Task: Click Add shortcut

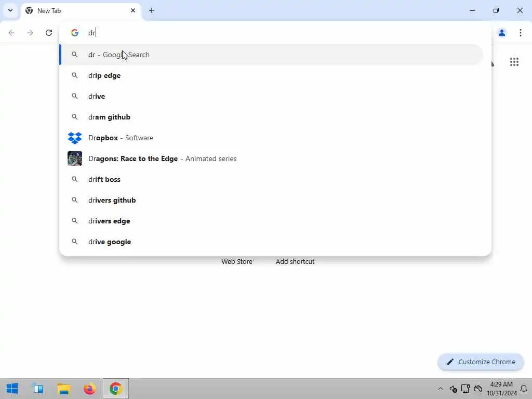Action: coord(295,262)
